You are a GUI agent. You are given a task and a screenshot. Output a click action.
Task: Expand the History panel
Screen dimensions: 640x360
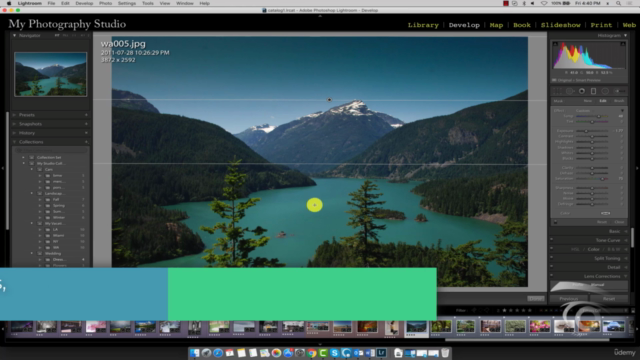click(x=14, y=133)
